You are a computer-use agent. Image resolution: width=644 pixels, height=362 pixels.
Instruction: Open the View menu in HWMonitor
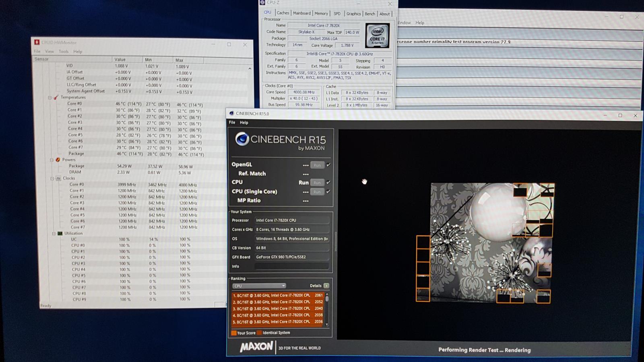(x=50, y=51)
